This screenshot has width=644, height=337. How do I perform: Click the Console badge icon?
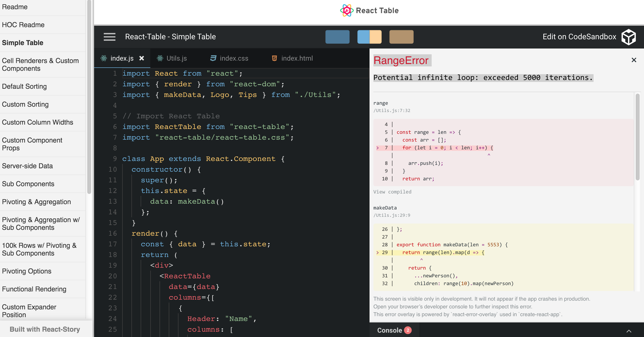[408, 330]
